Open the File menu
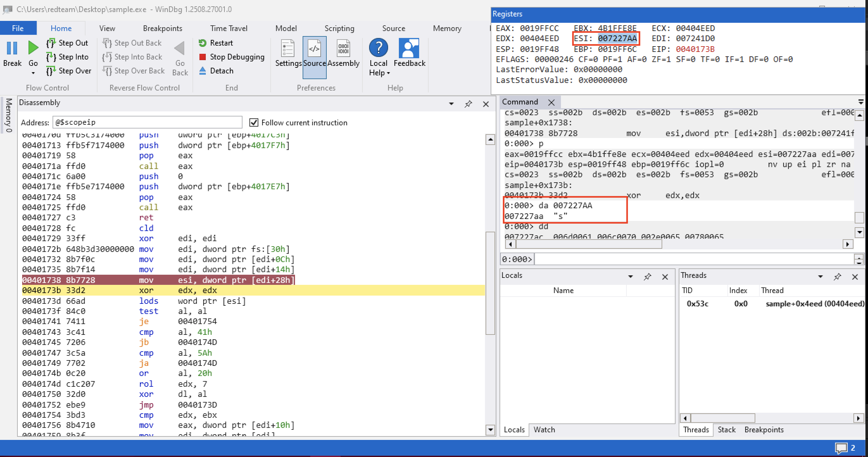The image size is (868, 457). pos(18,28)
